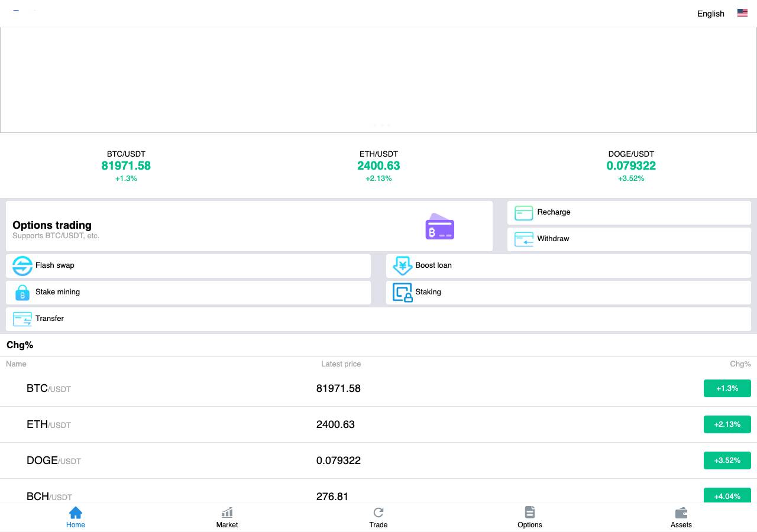
Task: Switch to the Assets tab label
Action: pos(681,525)
